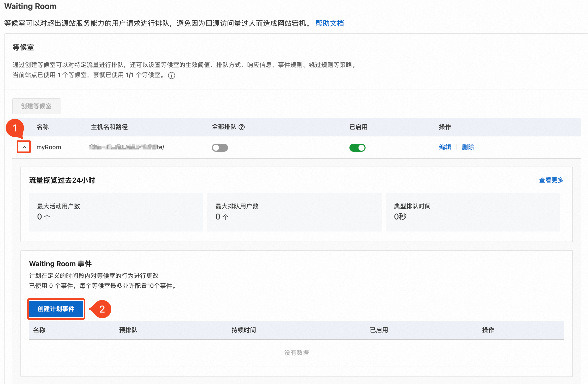Click the 流量概览过去24小时 heading

(x=62, y=180)
